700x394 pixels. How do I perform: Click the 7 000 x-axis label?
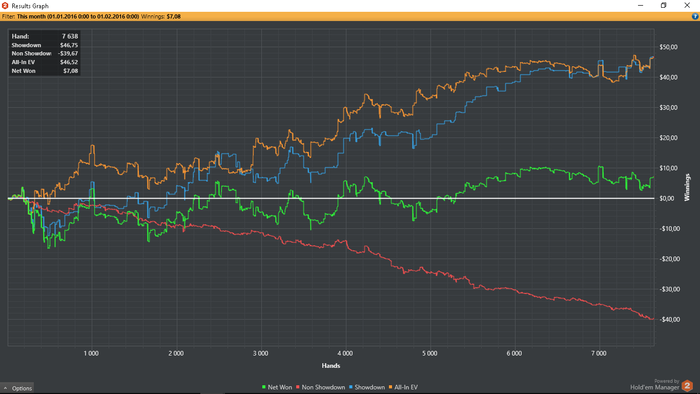(x=599, y=353)
